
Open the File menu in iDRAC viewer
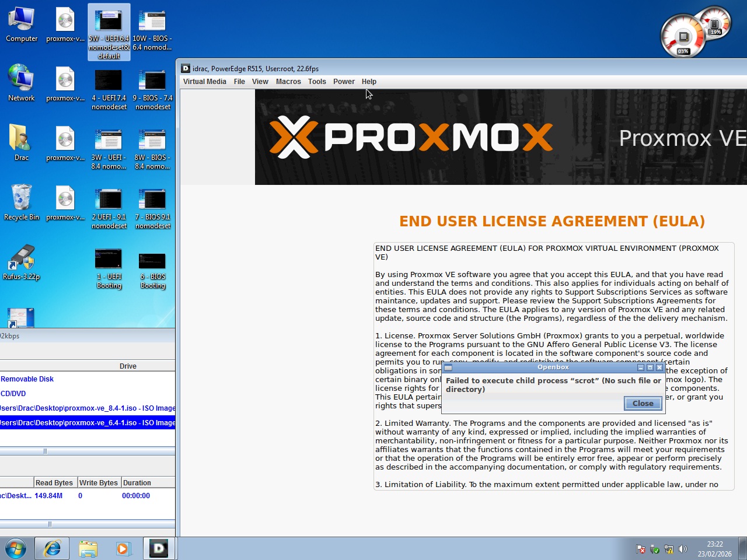point(239,82)
